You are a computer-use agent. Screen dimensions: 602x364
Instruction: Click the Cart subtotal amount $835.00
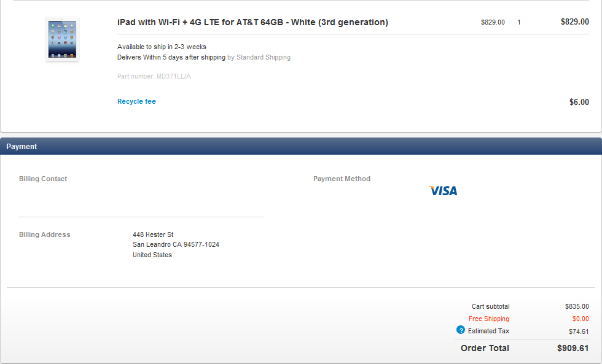pos(577,307)
